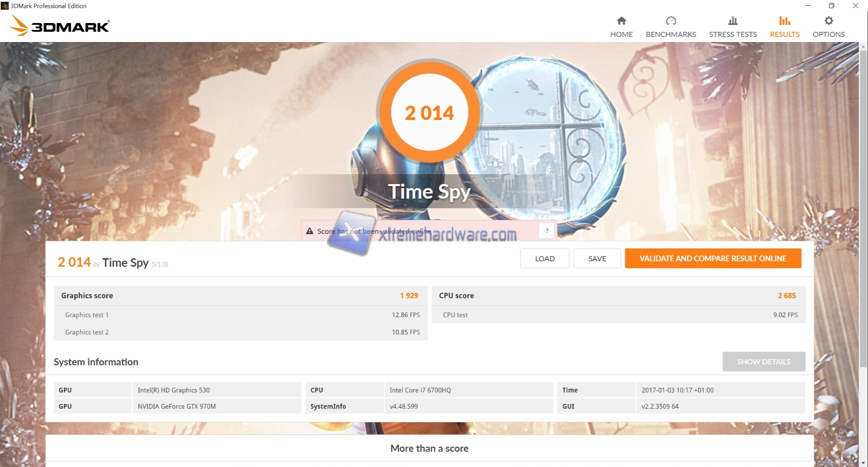This screenshot has width=868, height=467.
Task: Click the 3DMark icon in the title bar
Action: pyautogui.click(x=5, y=5)
